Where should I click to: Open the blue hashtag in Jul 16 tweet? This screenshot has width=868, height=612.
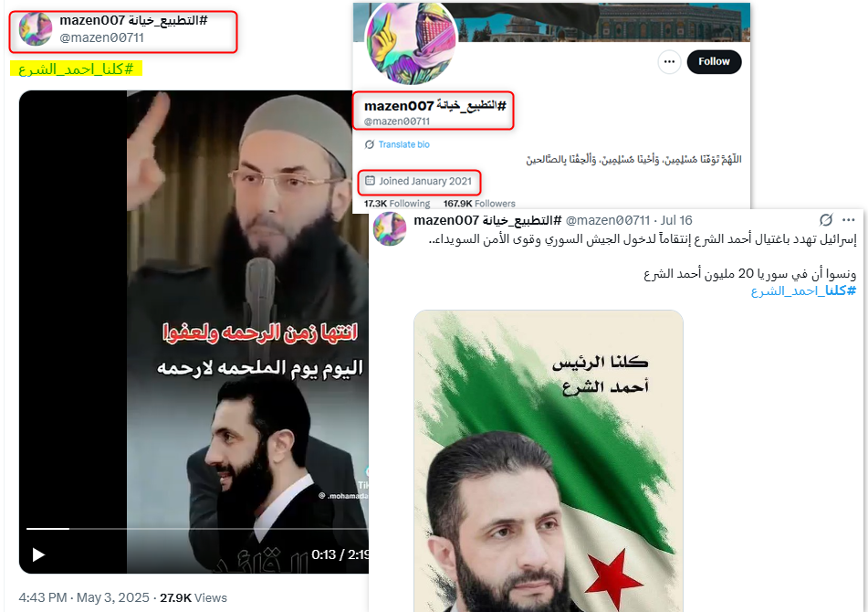pos(803,290)
